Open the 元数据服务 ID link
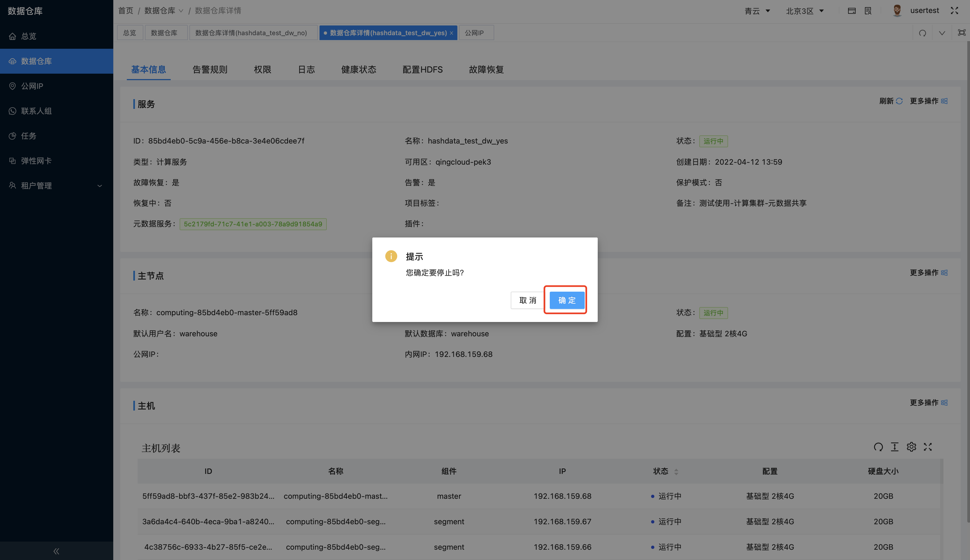The height and width of the screenshot is (560, 970). [x=253, y=224]
